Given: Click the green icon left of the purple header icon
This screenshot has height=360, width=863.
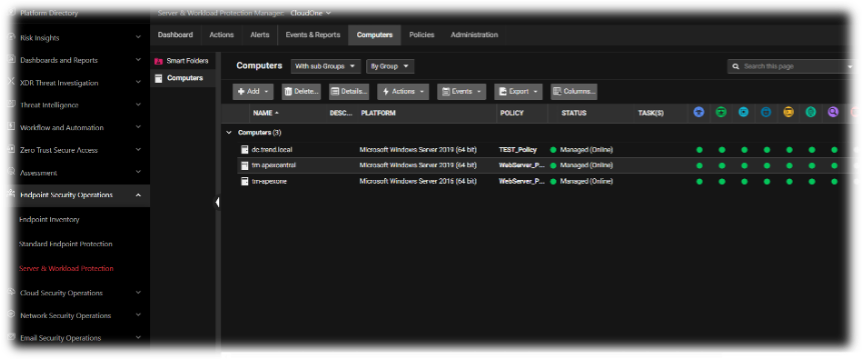Looking at the screenshot, I should point(811,112).
